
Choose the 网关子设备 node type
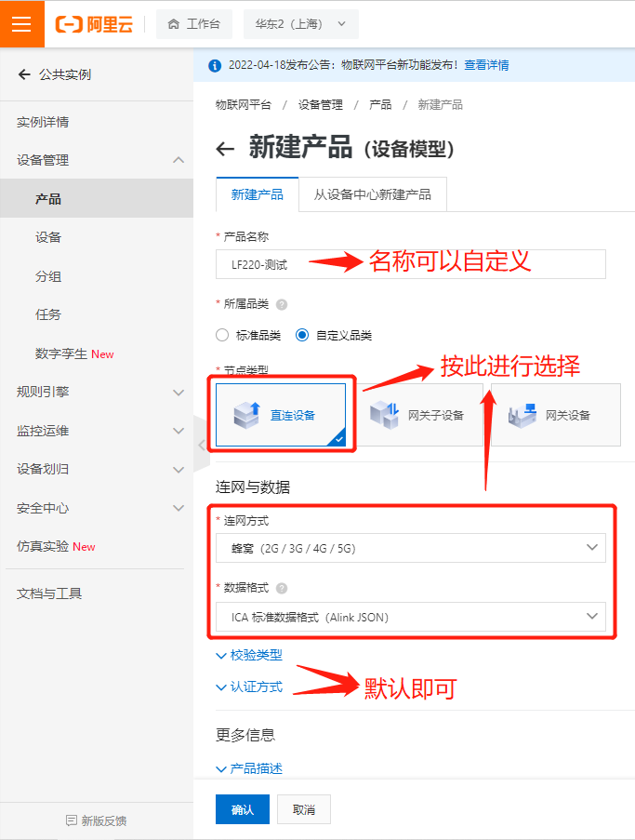click(x=419, y=415)
